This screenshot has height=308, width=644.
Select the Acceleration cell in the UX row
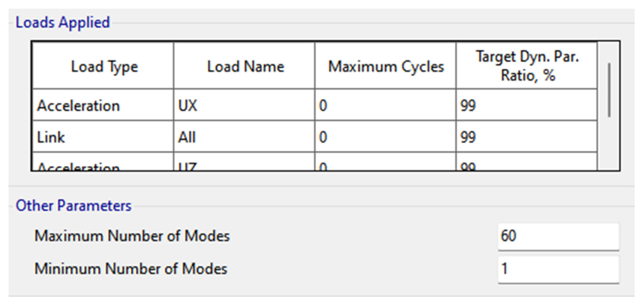coord(103,105)
